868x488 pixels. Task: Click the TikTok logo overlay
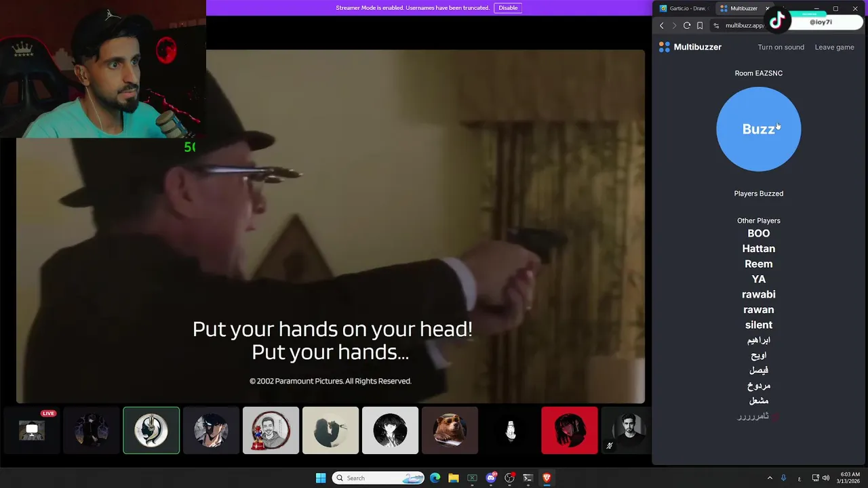click(777, 21)
